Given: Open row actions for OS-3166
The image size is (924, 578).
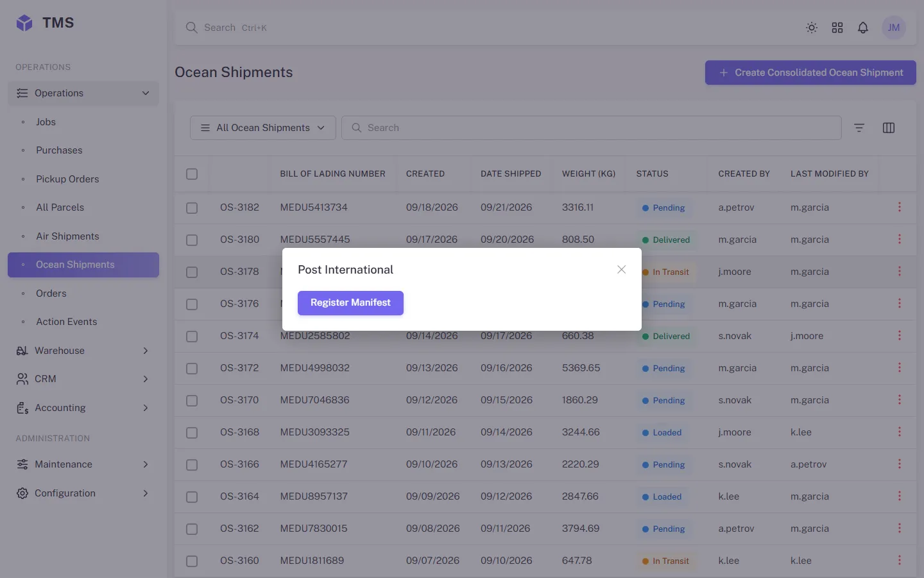Looking at the screenshot, I should click(x=900, y=464).
